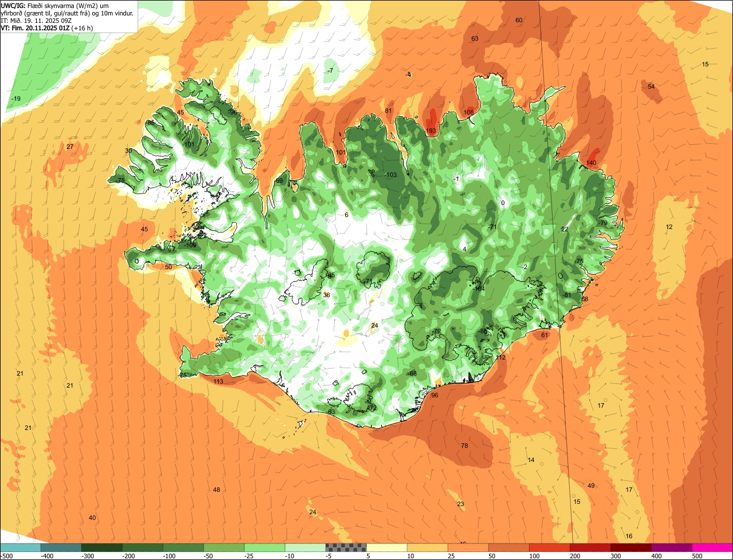This screenshot has height=560, width=733.
Task: Click the map value '65' on the western glacier
Action: coord(331,276)
